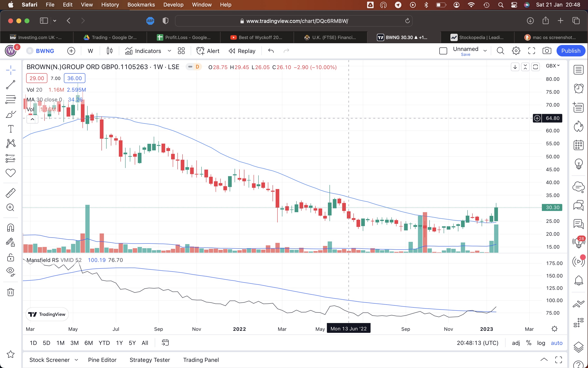Viewport: 588px width, 368px height.
Task: Select the crosshair cursor tool
Action: coord(11,70)
